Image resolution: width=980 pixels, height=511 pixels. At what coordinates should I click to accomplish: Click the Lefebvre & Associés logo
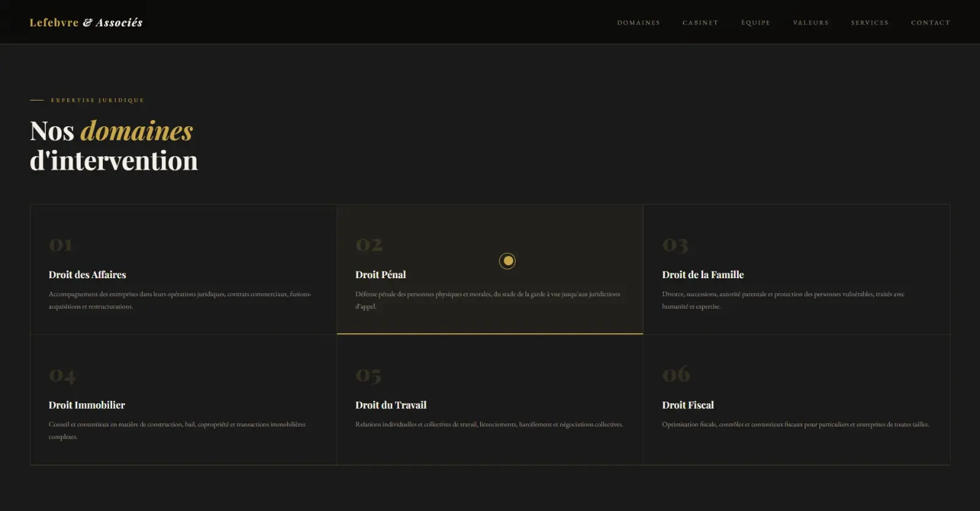click(x=86, y=23)
